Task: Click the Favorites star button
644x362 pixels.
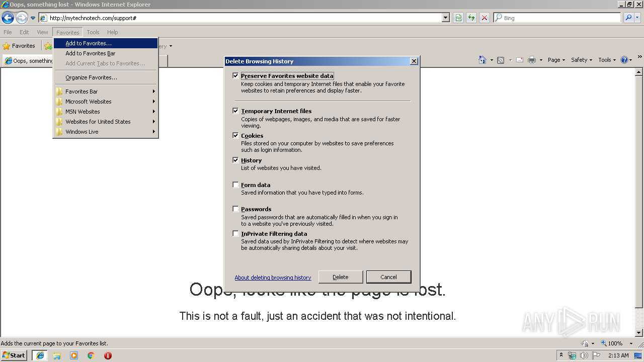Action: pyautogui.click(x=19, y=46)
